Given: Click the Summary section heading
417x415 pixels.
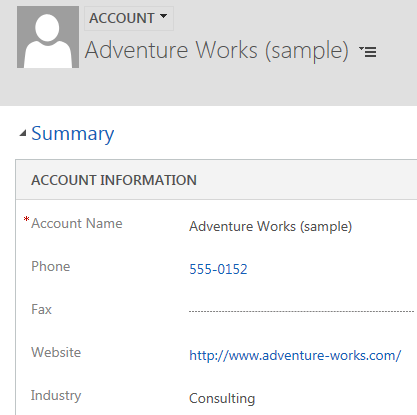Looking at the screenshot, I should coord(73,134).
